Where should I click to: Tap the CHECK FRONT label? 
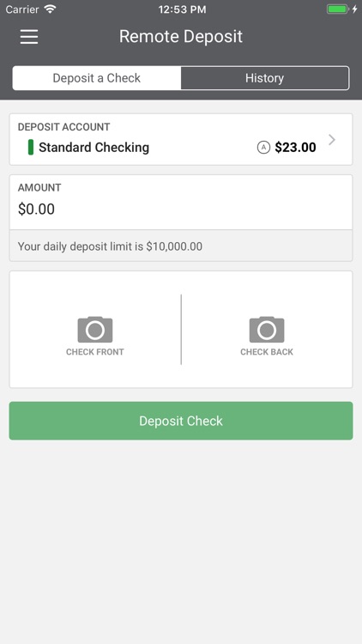(95, 352)
